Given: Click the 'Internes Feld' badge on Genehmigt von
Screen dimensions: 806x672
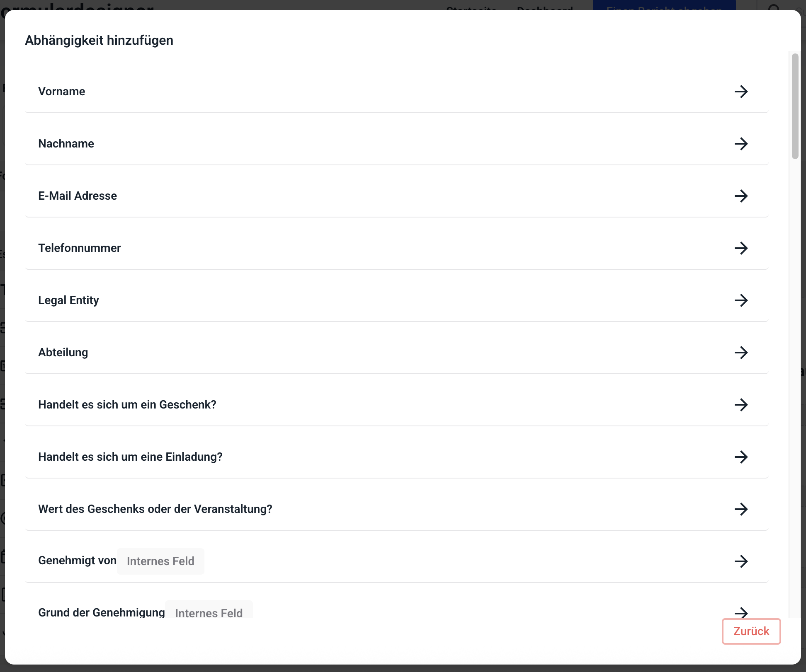Looking at the screenshot, I should (x=160, y=561).
